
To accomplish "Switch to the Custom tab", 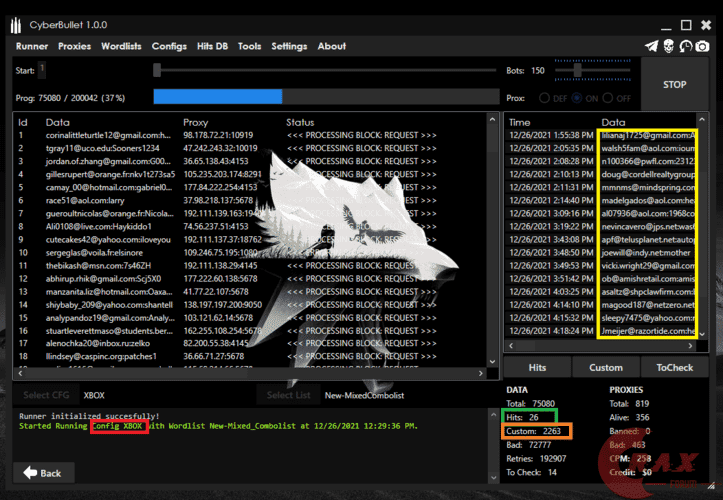I will [x=606, y=368].
